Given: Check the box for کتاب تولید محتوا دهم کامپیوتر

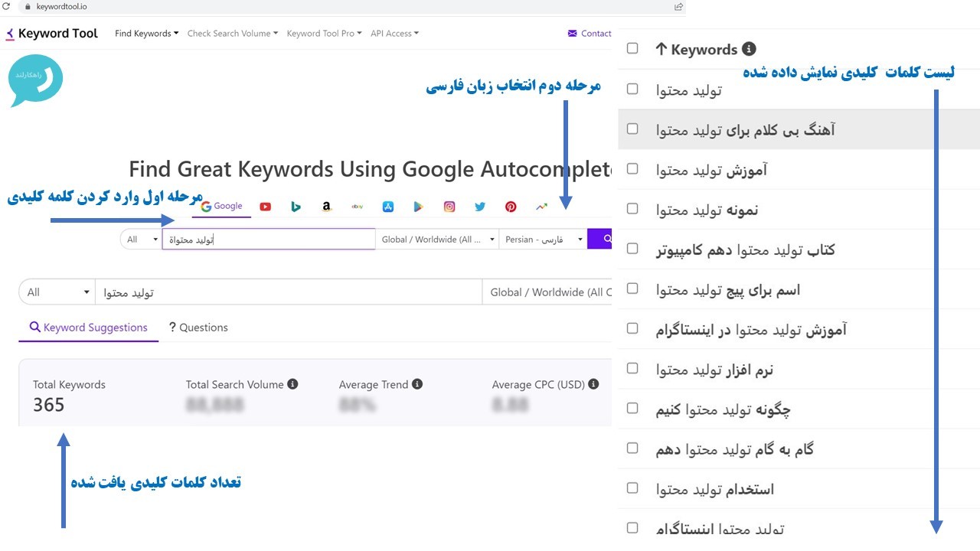Looking at the screenshot, I should coord(632,248).
